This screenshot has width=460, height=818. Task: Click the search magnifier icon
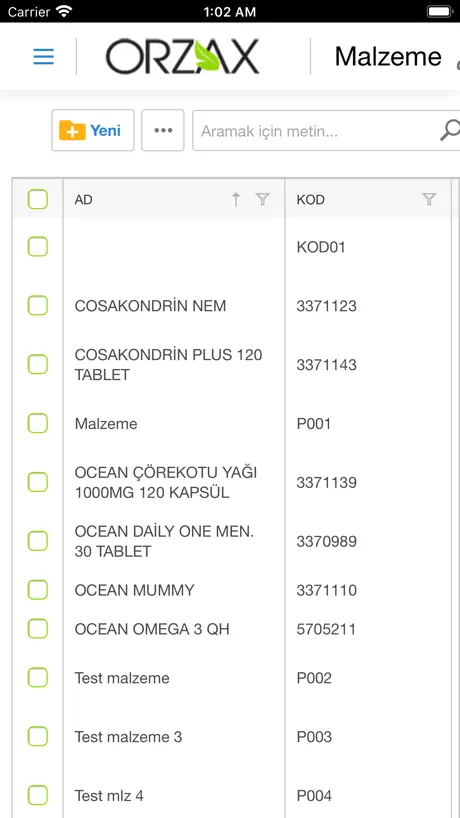coord(450,130)
